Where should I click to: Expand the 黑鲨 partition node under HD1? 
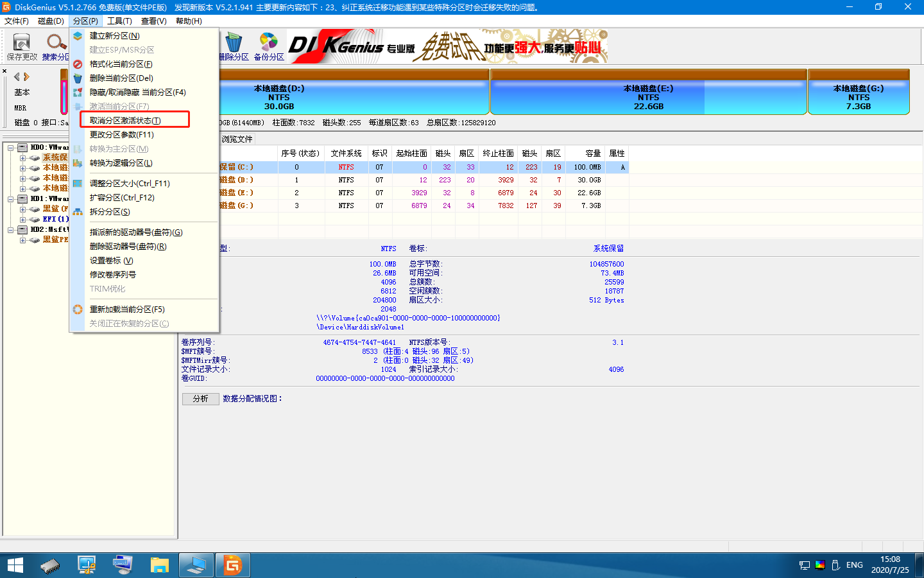click(x=22, y=209)
